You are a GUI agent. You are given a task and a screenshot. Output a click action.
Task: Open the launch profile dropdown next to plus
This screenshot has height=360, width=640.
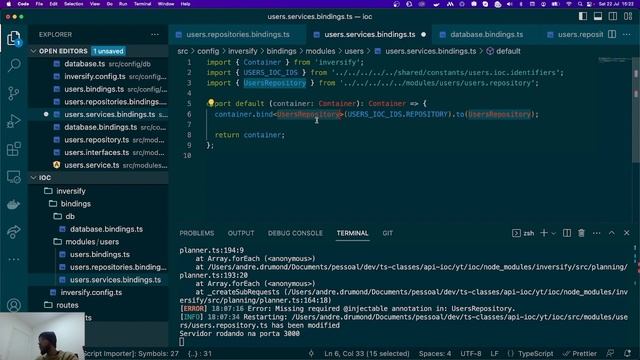click(x=553, y=233)
